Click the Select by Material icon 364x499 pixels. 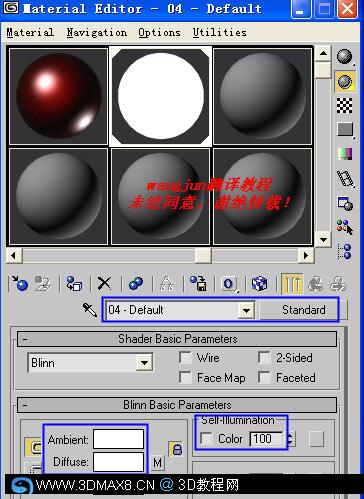[344, 227]
